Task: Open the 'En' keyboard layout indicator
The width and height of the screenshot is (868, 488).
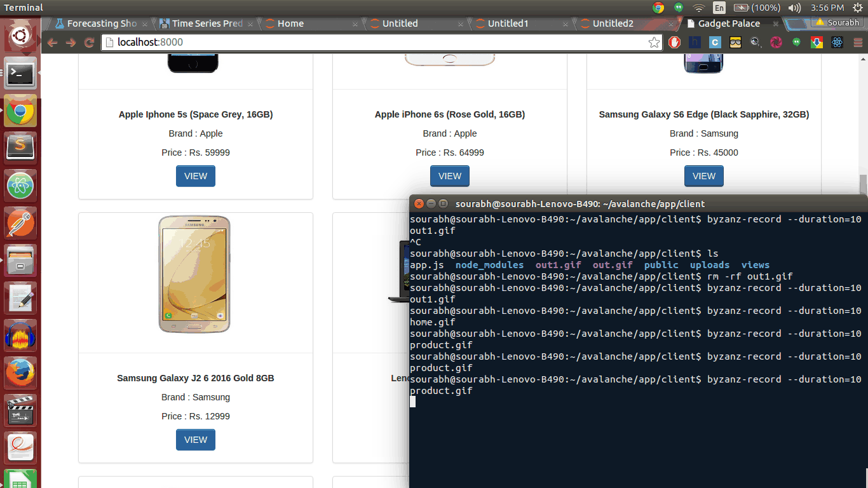Action: (719, 8)
